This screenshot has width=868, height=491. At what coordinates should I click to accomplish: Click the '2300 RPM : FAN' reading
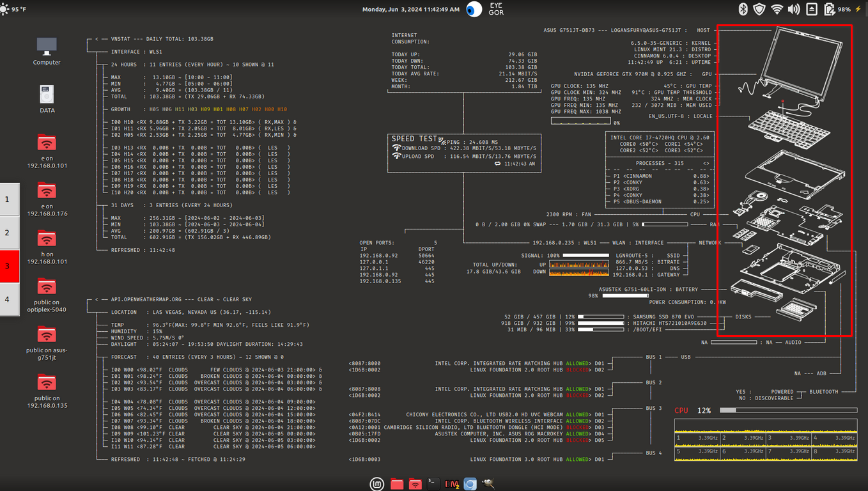pos(569,214)
